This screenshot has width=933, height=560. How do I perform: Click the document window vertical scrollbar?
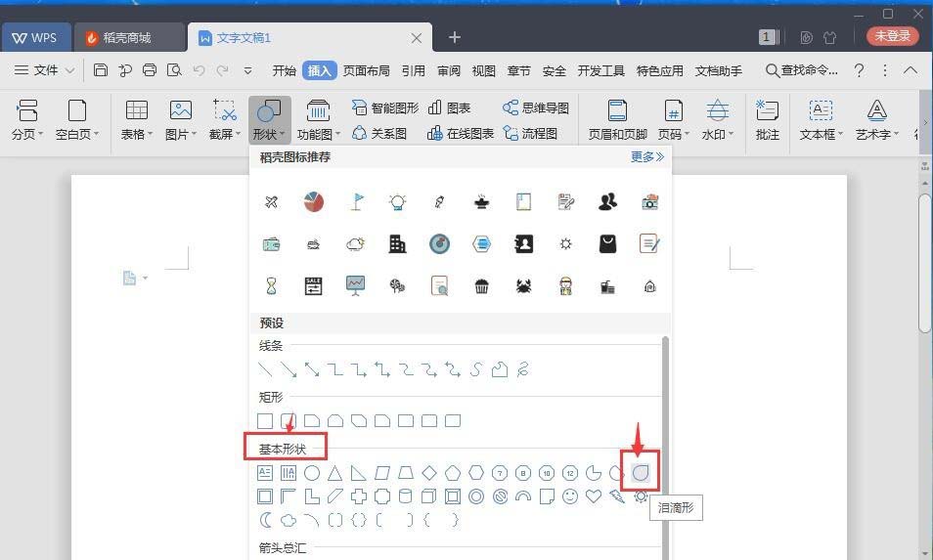924,262
